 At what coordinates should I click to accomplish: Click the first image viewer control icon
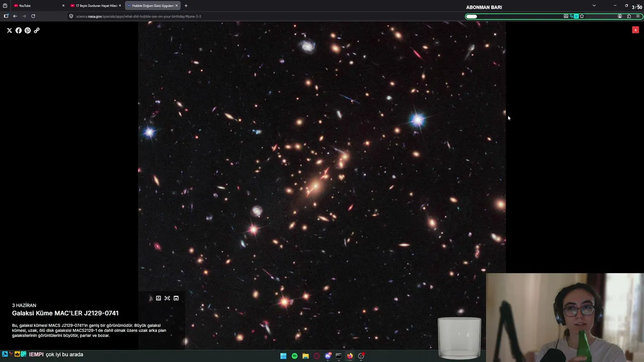tap(158, 298)
